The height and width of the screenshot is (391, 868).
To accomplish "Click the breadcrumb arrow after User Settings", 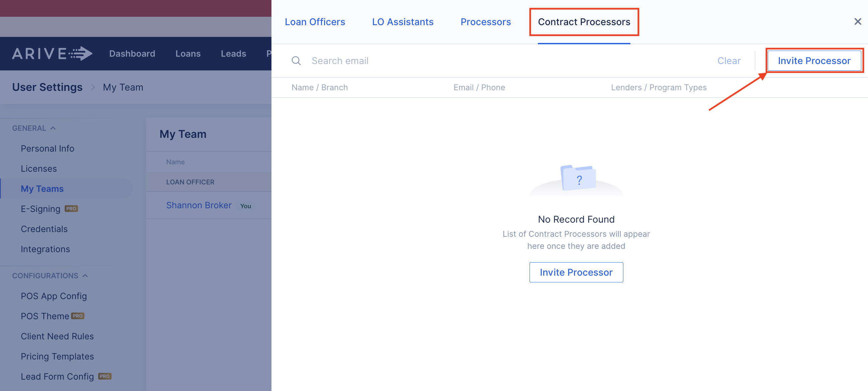I will 92,87.
